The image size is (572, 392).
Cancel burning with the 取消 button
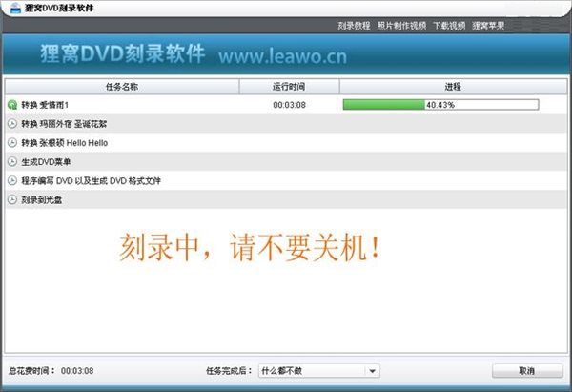coord(527,371)
